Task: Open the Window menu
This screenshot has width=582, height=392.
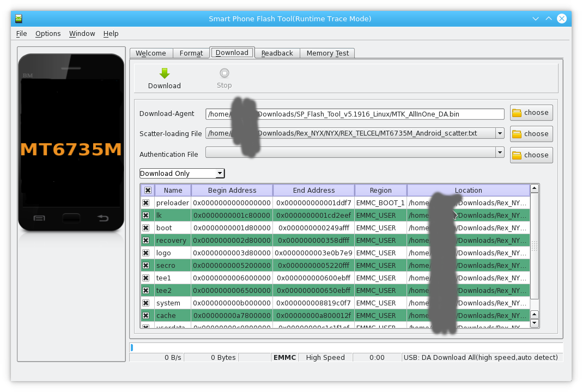Action: [x=82, y=33]
